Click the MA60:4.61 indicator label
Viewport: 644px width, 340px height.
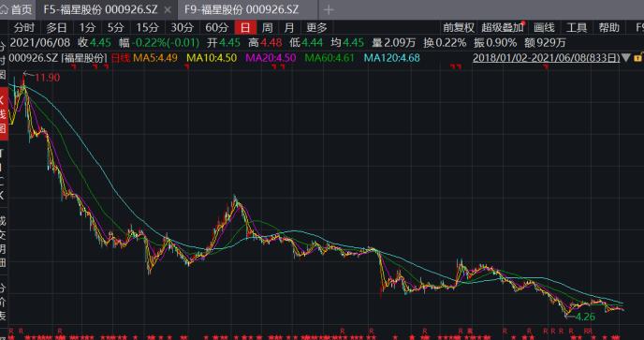point(329,58)
